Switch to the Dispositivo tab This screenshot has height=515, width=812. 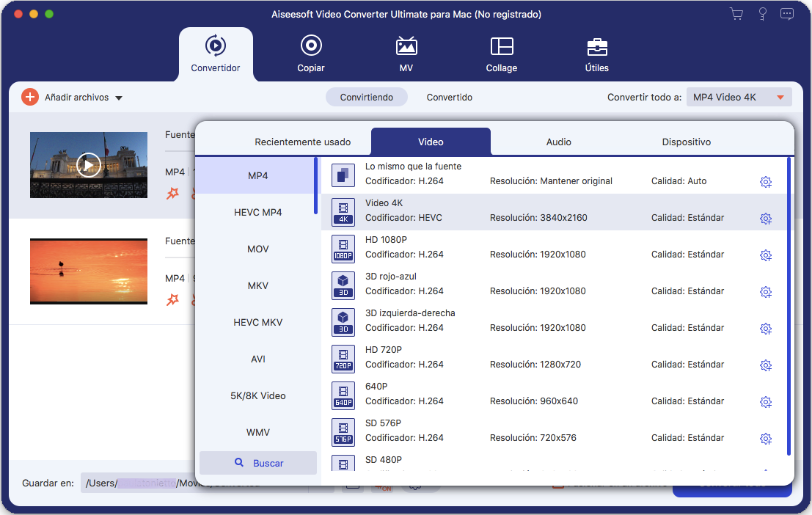tap(686, 142)
